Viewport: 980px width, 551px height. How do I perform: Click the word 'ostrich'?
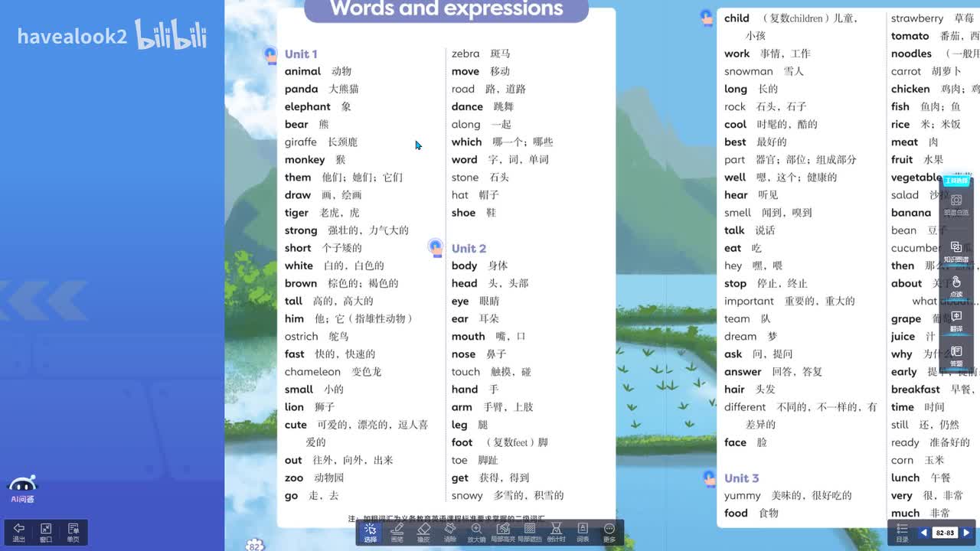[301, 337]
